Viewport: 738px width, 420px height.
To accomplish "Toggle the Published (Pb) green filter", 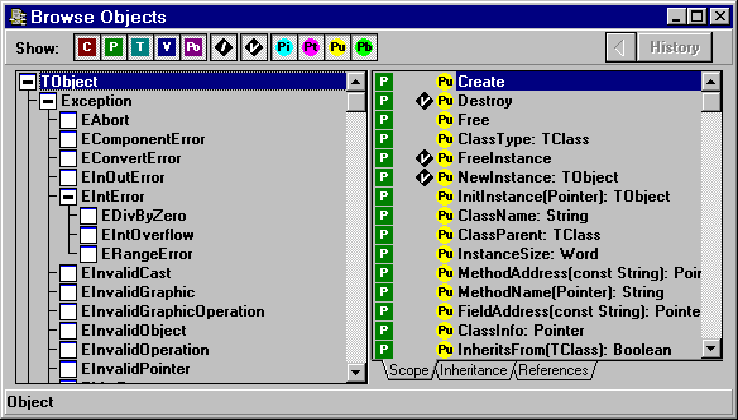I will click(364, 47).
